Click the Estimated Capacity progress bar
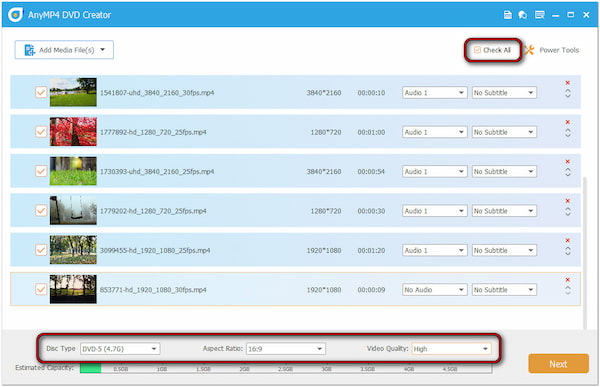 coord(286,369)
